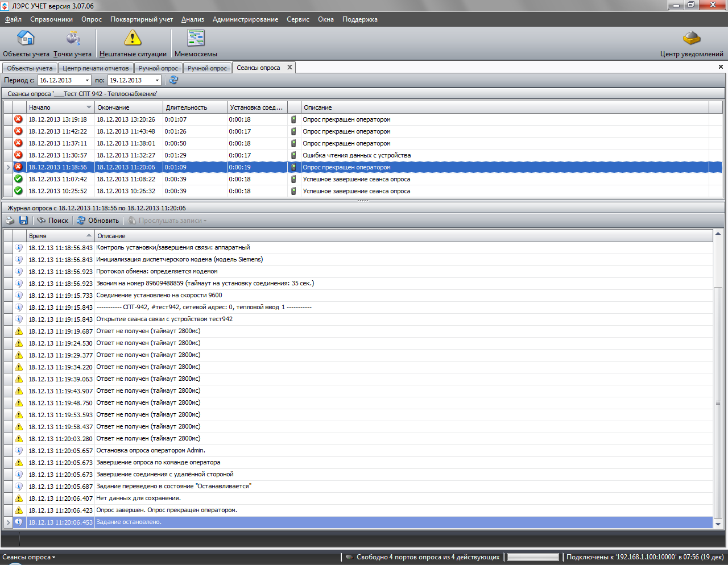
Task: Open the Нештатные ситуации warning icon
Action: click(x=133, y=38)
